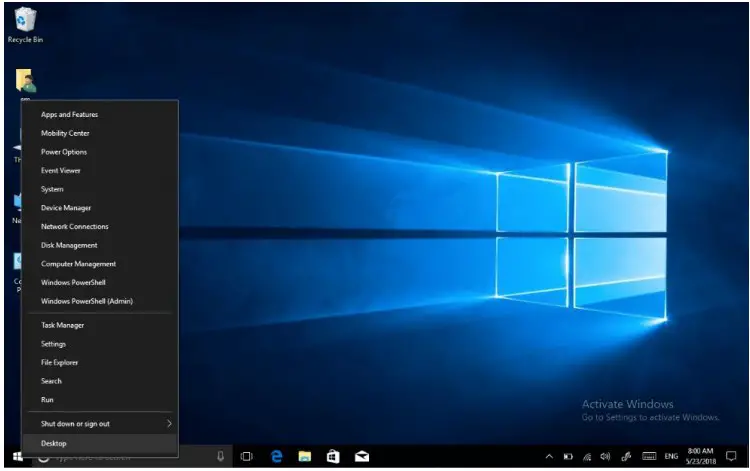Expand Shut down or sign out submenu
The width and height of the screenshot is (750, 471).
[100, 424]
